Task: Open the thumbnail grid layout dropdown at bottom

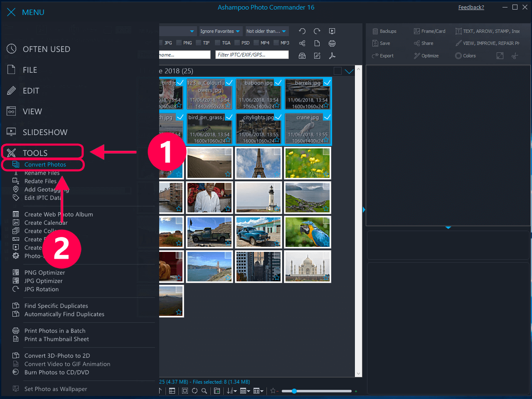Action: 259,391
